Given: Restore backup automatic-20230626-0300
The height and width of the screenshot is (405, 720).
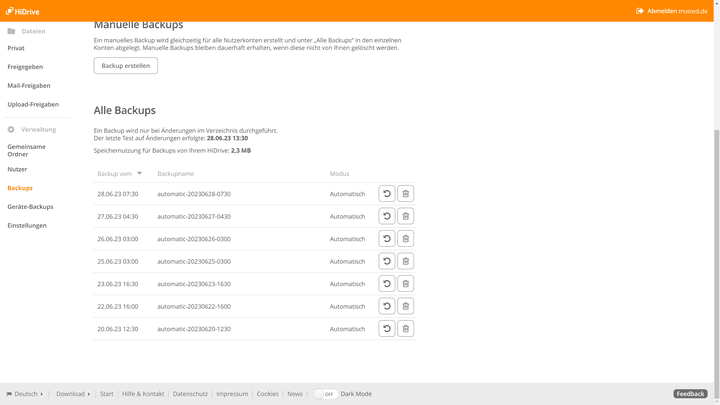Looking at the screenshot, I should click(387, 239).
